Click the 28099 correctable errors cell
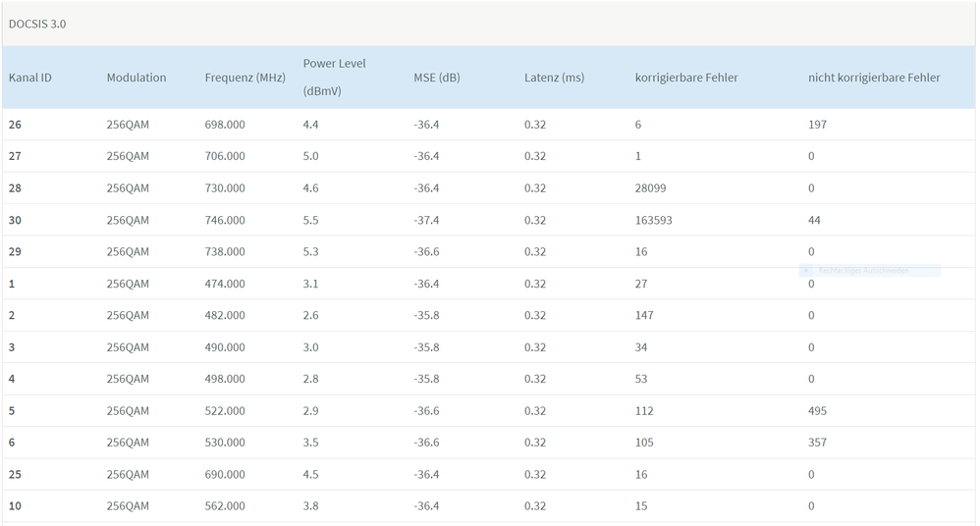 coord(650,188)
